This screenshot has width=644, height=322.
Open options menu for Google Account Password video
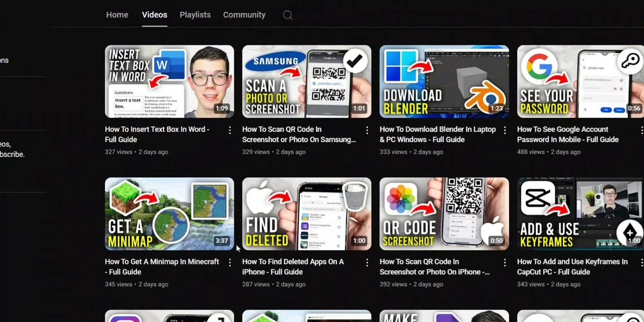(x=642, y=130)
